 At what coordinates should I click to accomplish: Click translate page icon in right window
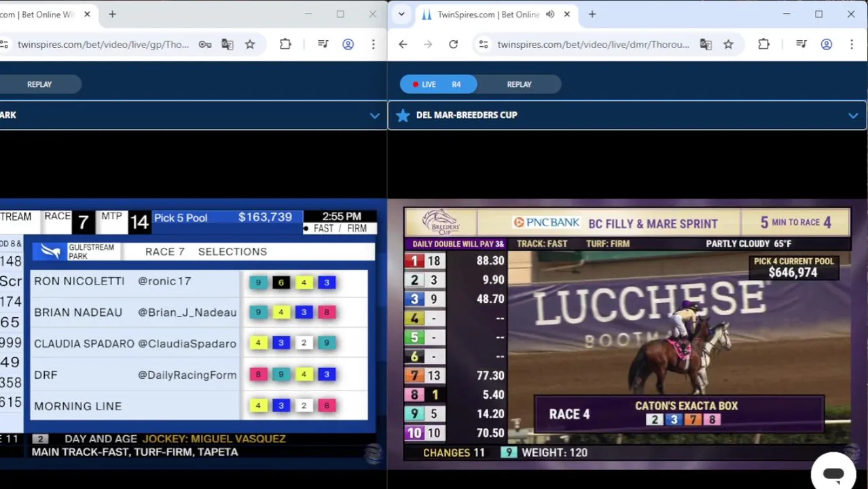point(706,45)
